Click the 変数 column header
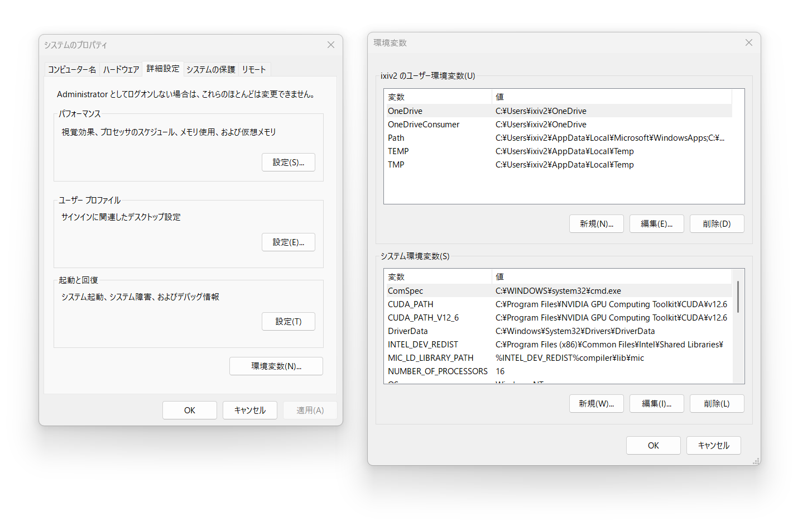This screenshot has height=525, width=812. 396,96
